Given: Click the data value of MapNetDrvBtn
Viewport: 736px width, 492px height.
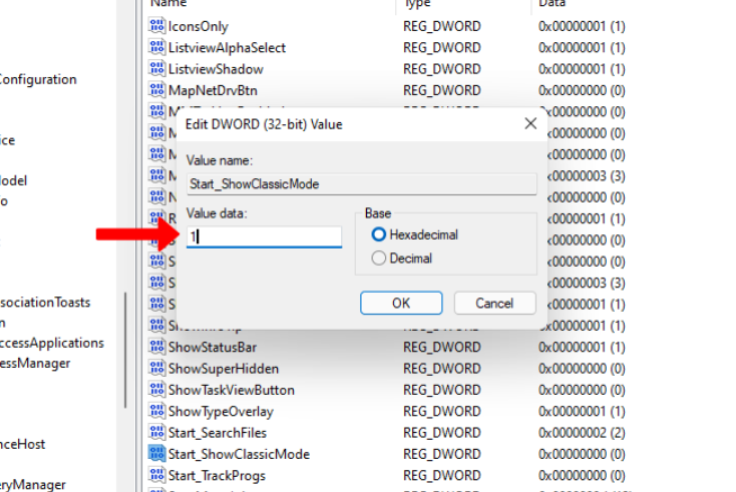Looking at the screenshot, I should point(582,90).
